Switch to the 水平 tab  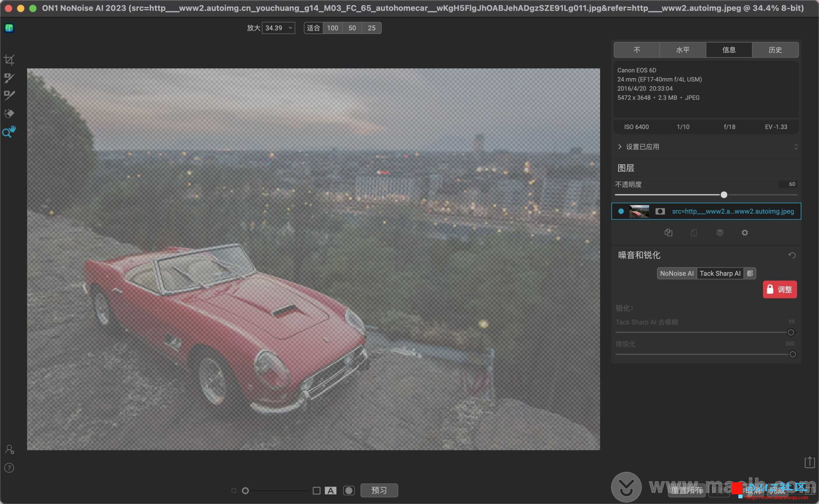tap(683, 50)
